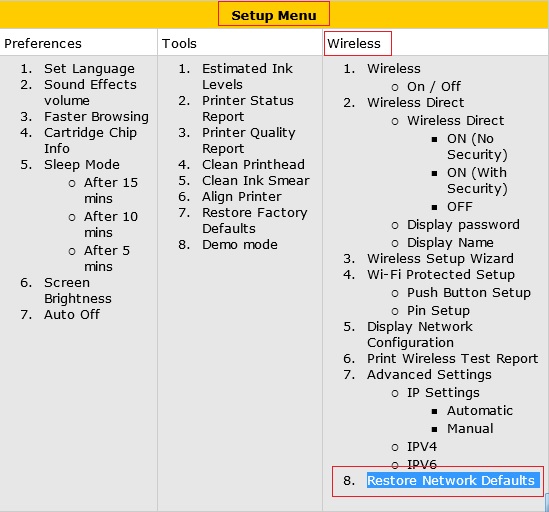549x512 pixels.
Task: Select Wireless Setup Wizard entry
Action: 440,259
